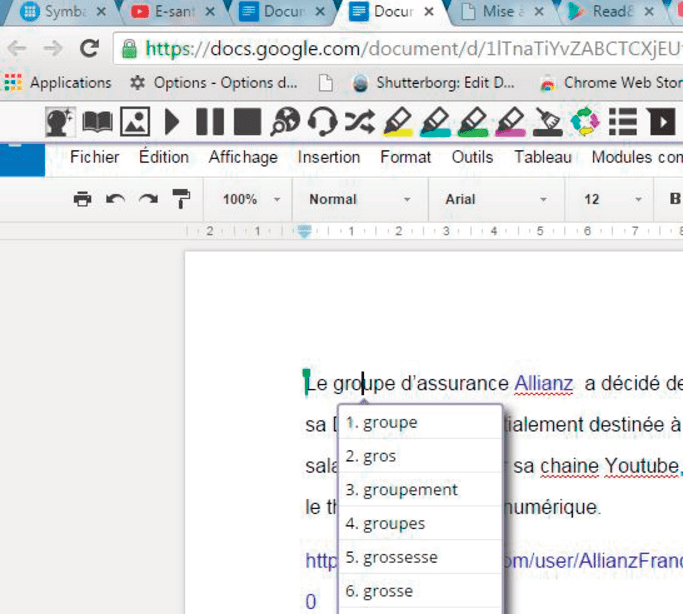The width and height of the screenshot is (684, 615).
Task: Select the pink highlighter
Action: point(510,122)
